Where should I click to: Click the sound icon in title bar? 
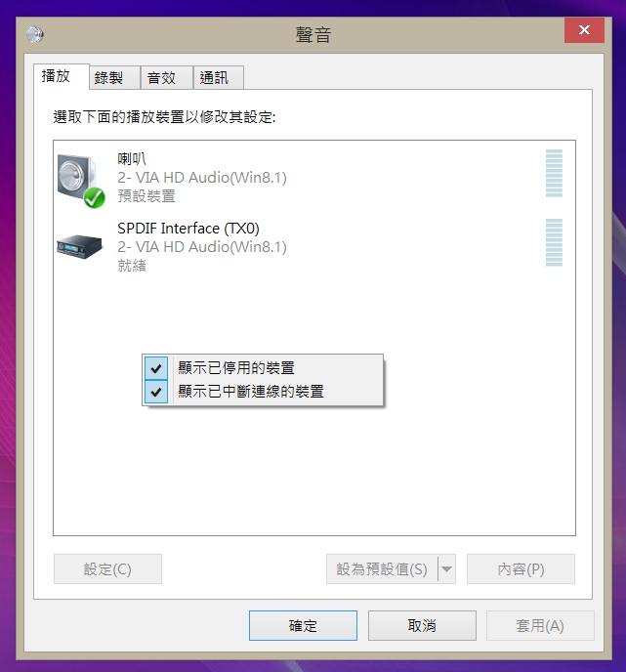pos(35,34)
